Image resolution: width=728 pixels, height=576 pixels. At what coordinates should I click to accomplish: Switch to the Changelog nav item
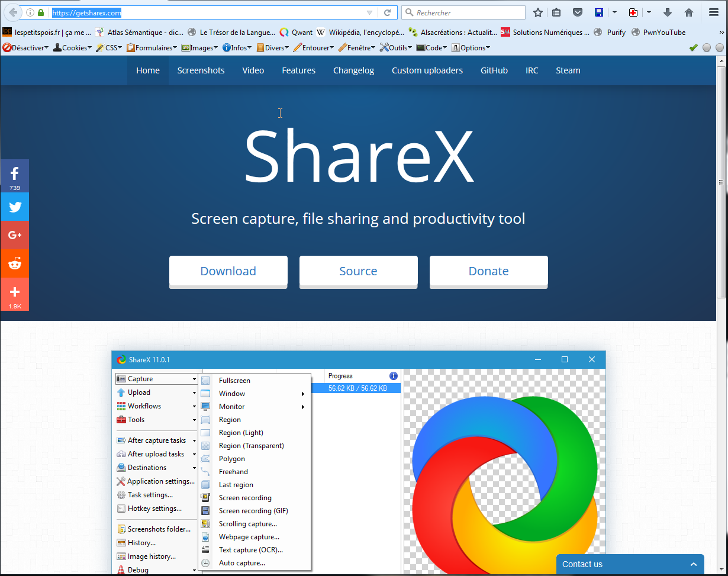tap(353, 70)
